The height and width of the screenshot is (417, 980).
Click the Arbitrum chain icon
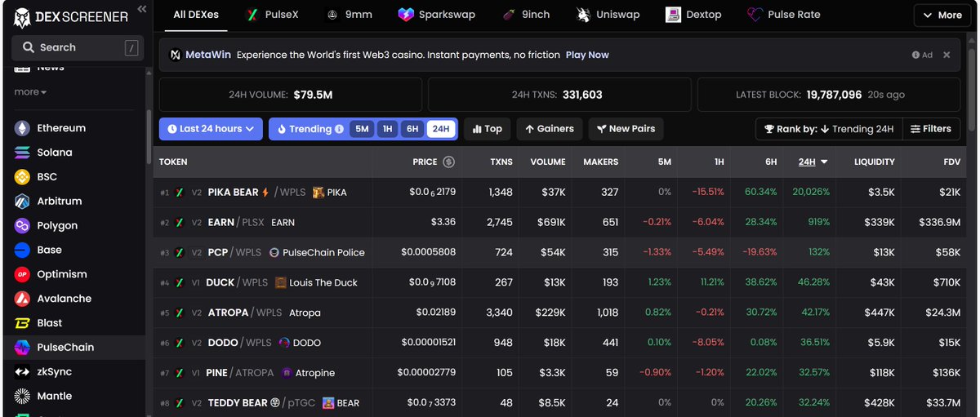pyautogui.click(x=22, y=202)
